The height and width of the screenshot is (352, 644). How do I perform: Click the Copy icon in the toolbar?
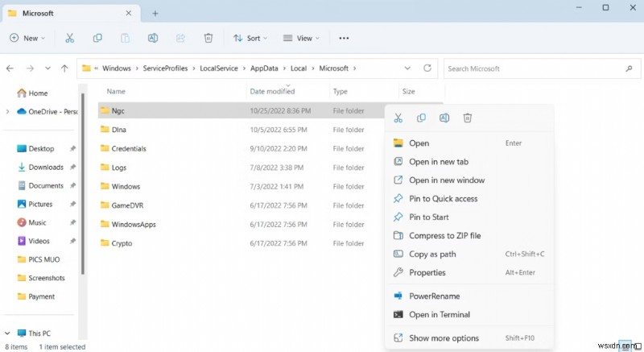click(97, 38)
